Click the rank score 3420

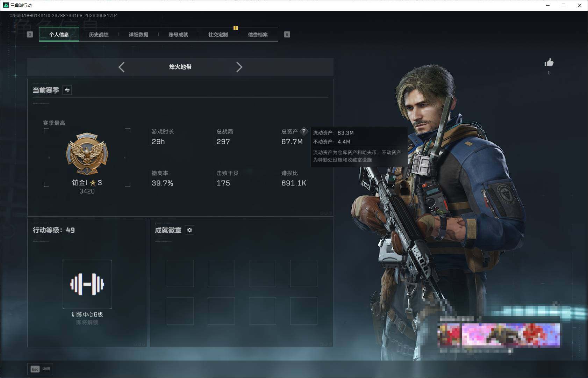point(87,191)
